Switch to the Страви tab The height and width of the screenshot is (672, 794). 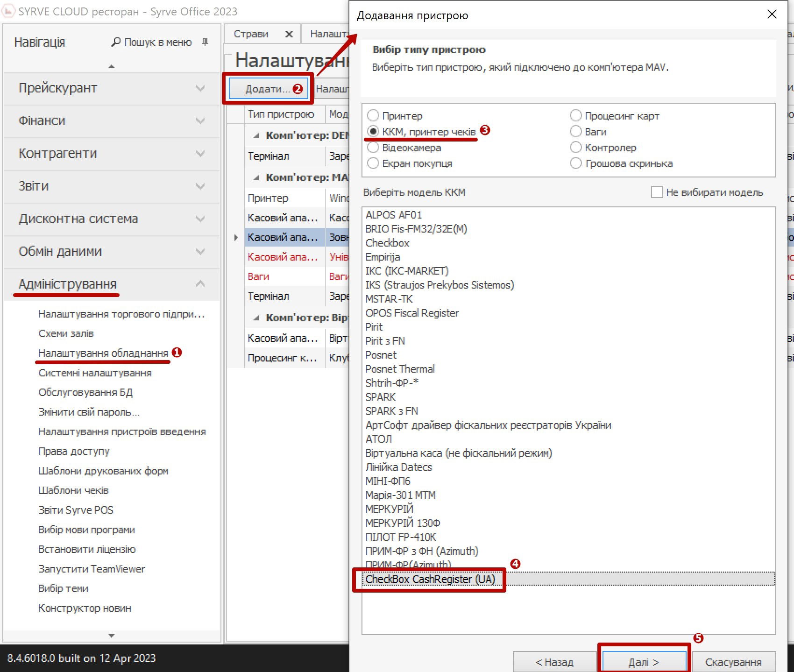(x=251, y=34)
